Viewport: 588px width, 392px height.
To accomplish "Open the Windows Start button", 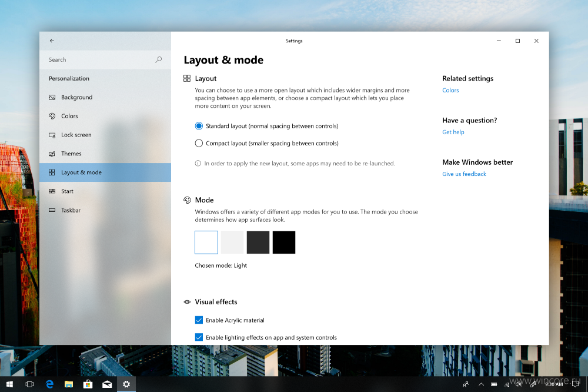I will 10,384.
